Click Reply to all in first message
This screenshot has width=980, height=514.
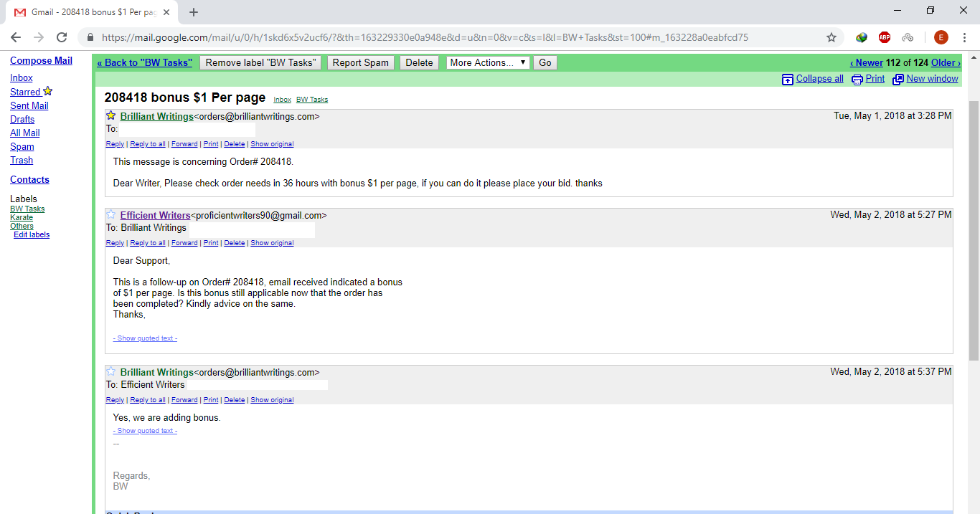pyautogui.click(x=148, y=144)
